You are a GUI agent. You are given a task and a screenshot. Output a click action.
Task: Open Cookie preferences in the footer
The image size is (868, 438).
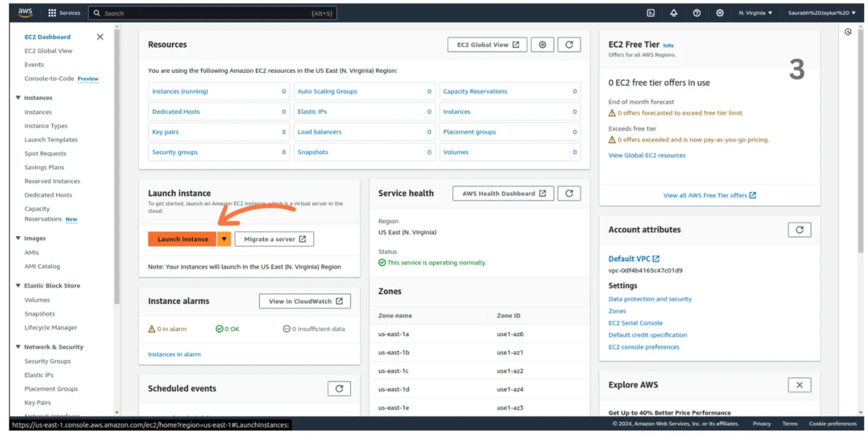pyautogui.click(x=832, y=424)
